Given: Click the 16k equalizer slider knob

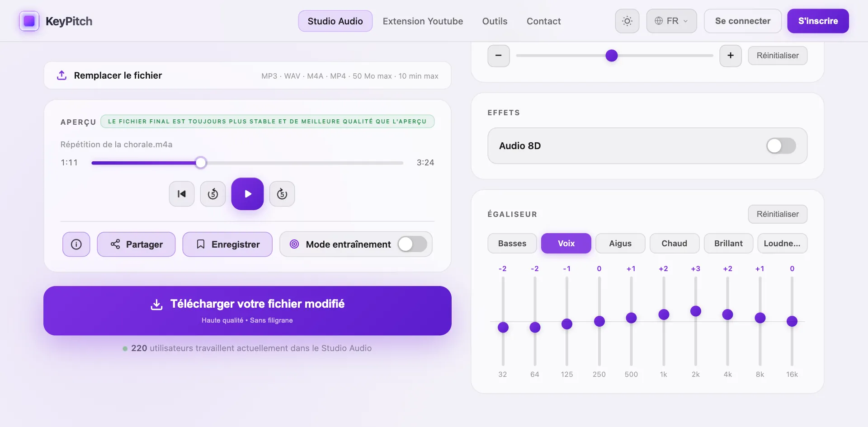Looking at the screenshot, I should pyautogui.click(x=792, y=321).
